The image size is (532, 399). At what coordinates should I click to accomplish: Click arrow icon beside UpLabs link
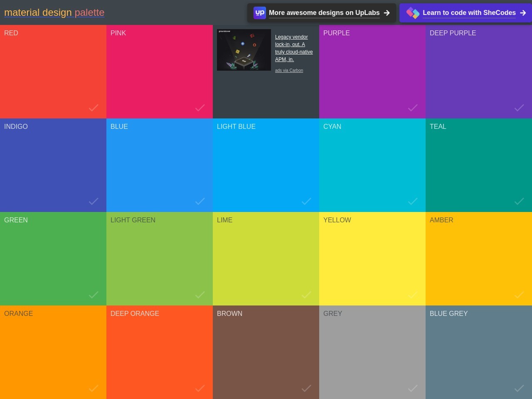(387, 13)
